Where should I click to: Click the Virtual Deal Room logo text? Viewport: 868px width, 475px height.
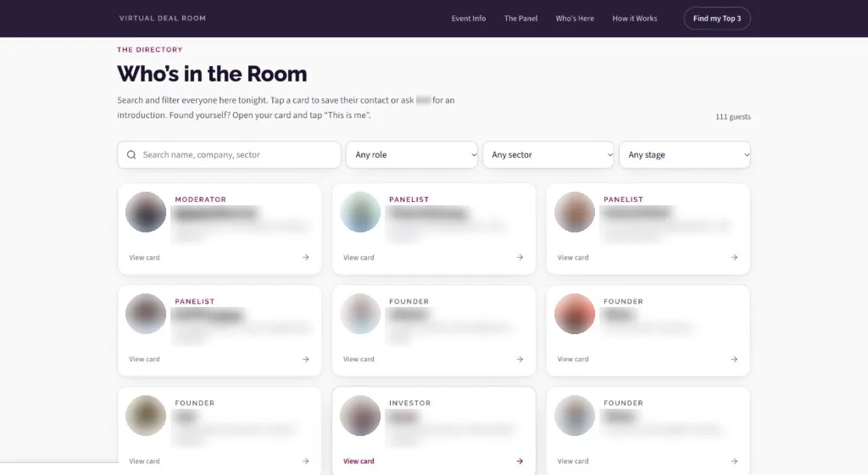tap(162, 19)
